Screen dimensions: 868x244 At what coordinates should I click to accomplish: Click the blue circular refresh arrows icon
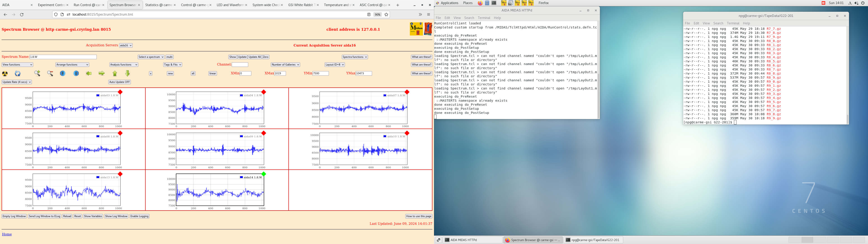(x=18, y=73)
